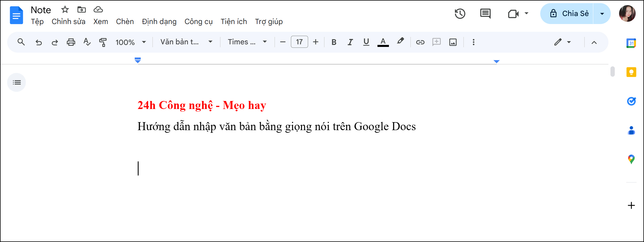Open the Tiện ích menu
Screen dimensions: 644x242
(x=234, y=22)
